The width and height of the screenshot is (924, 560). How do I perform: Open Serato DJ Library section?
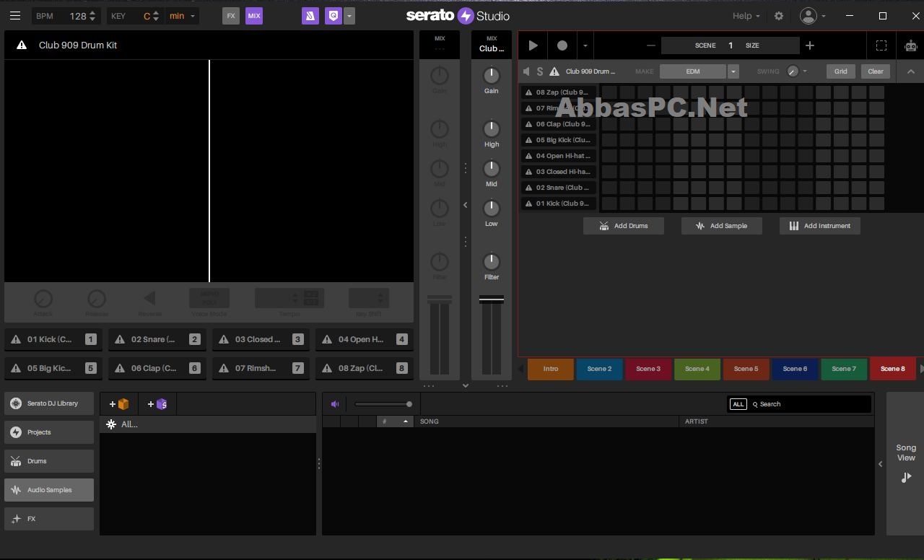coord(49,403)
